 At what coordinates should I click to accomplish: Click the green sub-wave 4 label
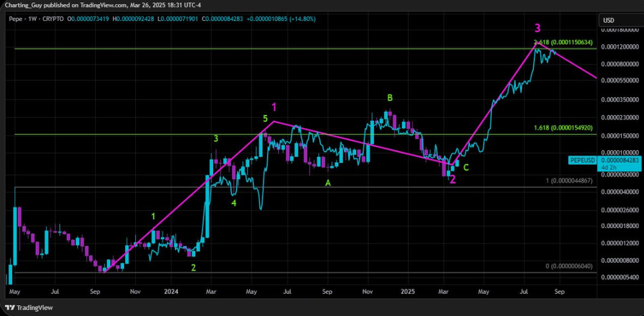coord(234,203)
